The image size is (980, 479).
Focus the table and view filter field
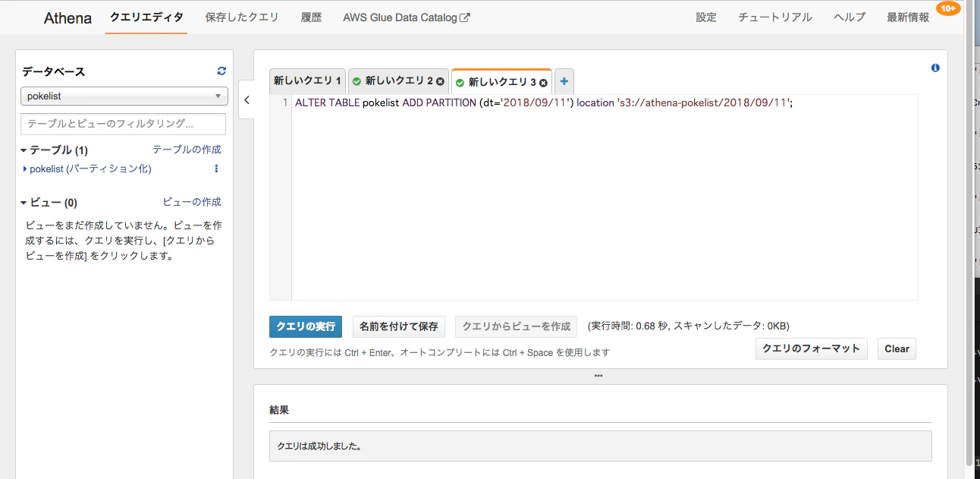point(123,124)
